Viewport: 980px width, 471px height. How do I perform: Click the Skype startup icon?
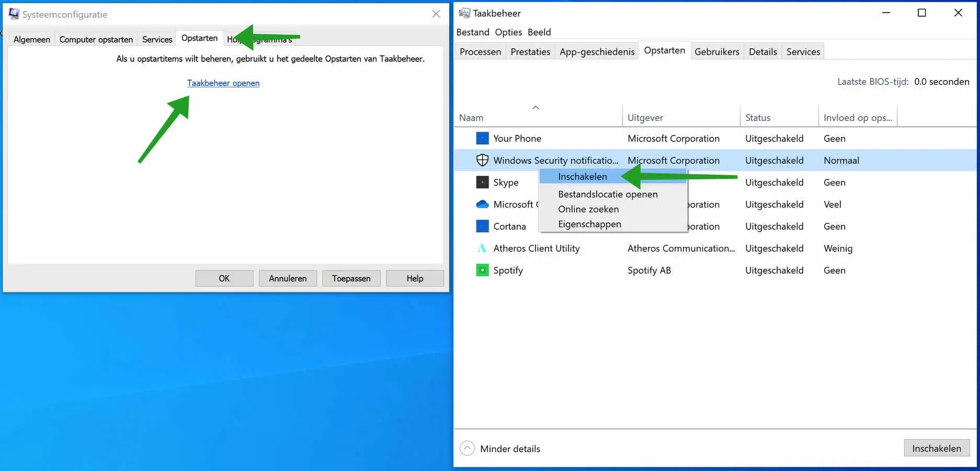[x=482, y=182]
